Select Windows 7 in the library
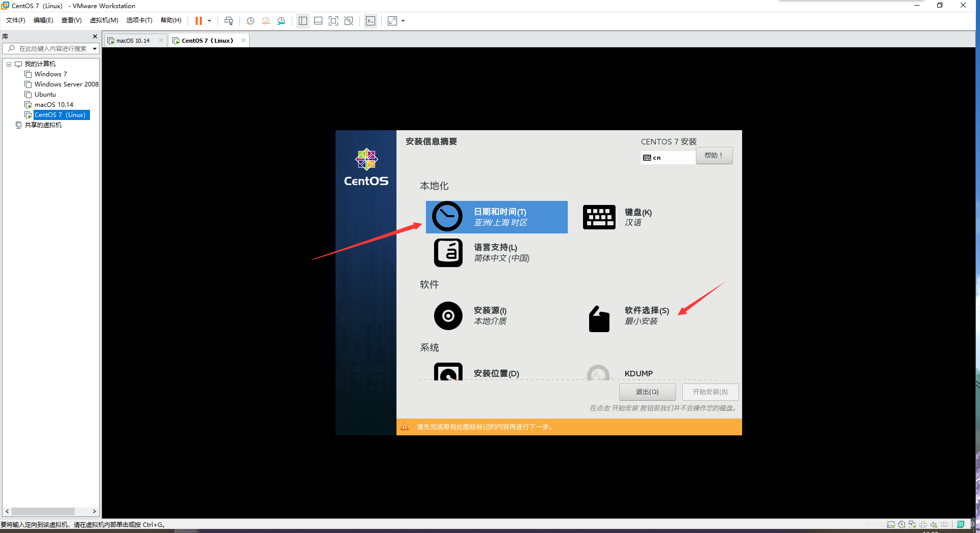Screen dimensions: 980x533 tap(50, 74)
